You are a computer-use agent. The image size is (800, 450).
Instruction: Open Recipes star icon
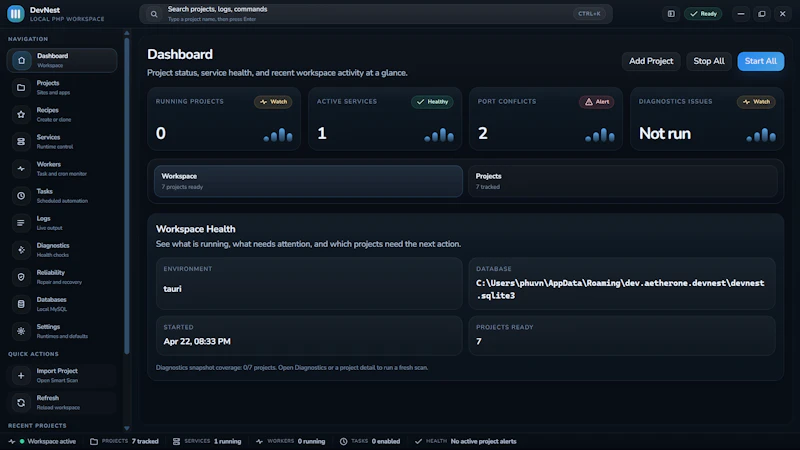click(21, 114)
